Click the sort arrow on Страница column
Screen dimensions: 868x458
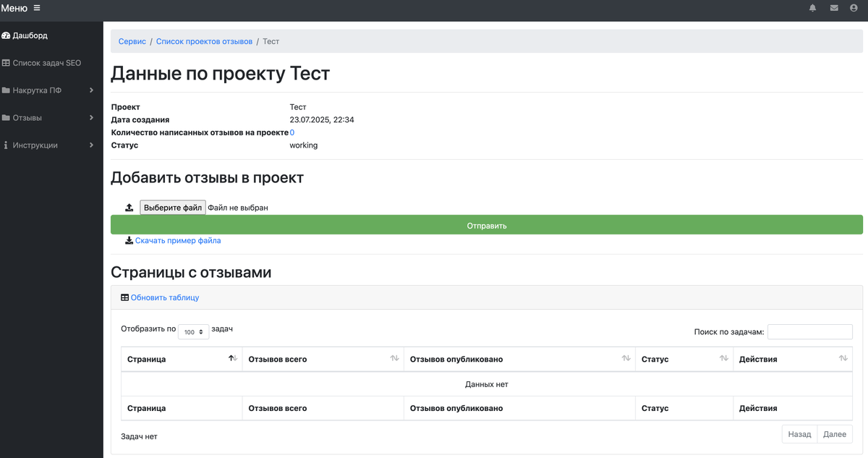(233, 357)
